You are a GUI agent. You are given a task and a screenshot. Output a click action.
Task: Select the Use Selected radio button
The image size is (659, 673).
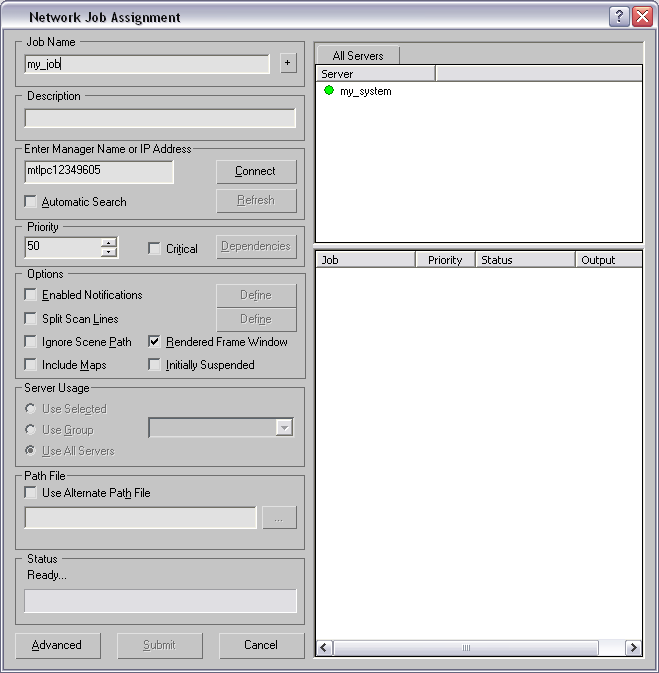tap(30, 409)
